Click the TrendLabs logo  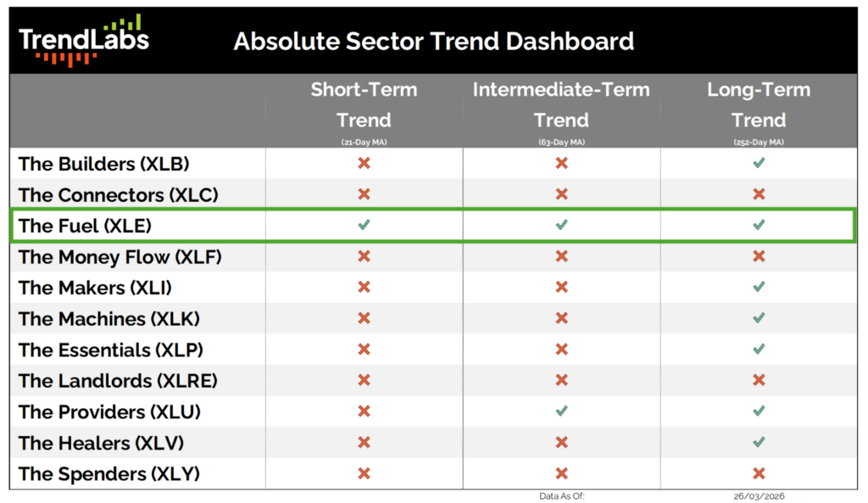[83, 39]
